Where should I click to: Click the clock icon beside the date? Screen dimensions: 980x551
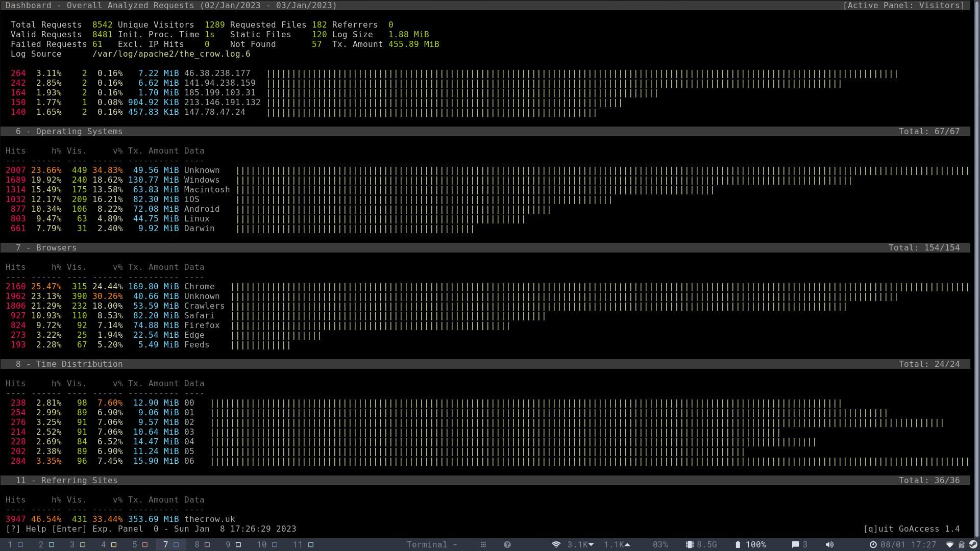click(x=873, y=545)
